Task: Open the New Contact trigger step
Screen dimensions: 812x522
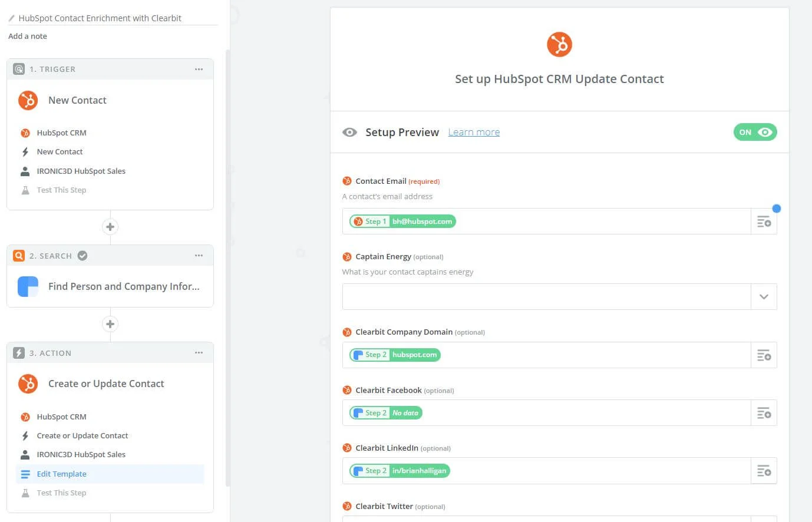Action: click(77, 100)
